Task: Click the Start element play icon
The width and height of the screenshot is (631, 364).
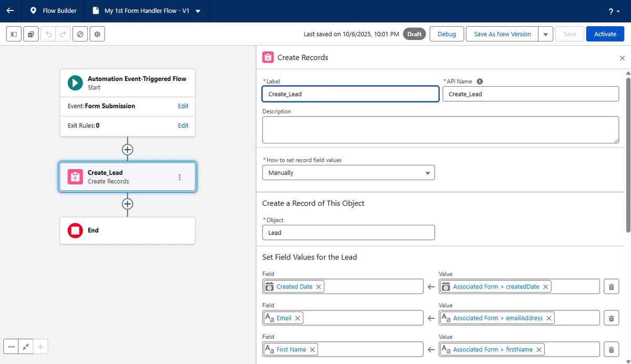Action: pyautogui.click(x=75, y=82)
